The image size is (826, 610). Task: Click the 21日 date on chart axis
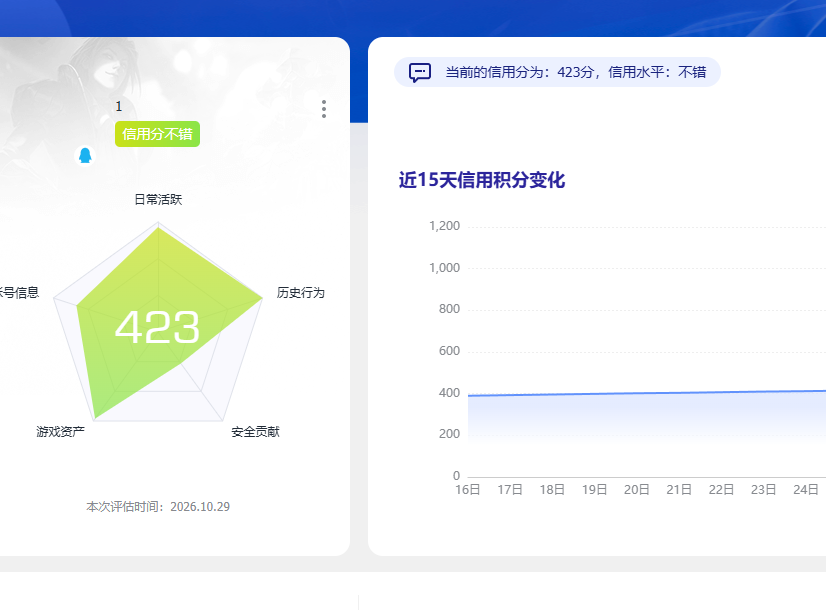click(x=678, y=489)
